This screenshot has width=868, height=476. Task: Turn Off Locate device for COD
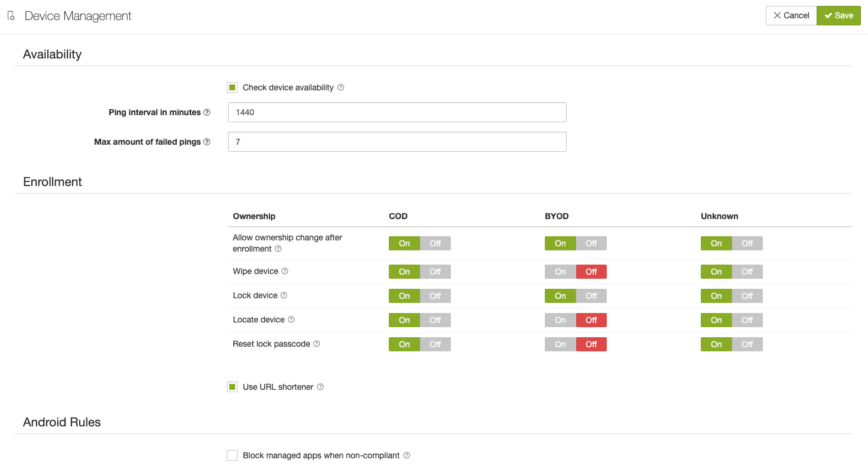pos(435,320)
